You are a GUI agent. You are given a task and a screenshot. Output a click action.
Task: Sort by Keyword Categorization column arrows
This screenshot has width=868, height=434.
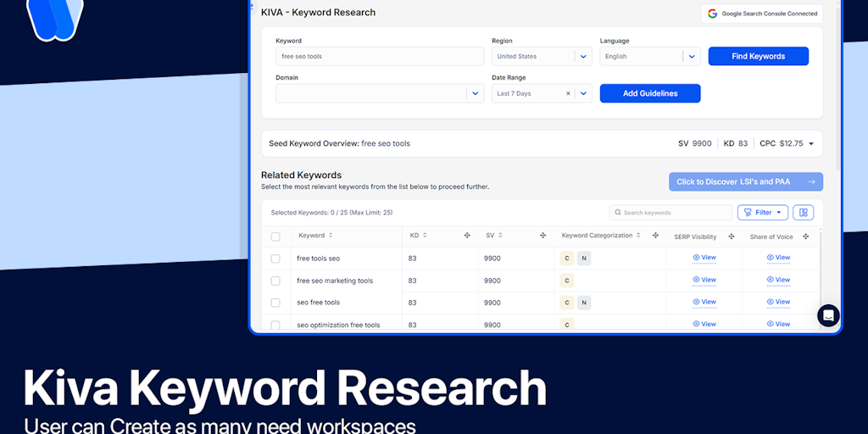tap(638, 236)
